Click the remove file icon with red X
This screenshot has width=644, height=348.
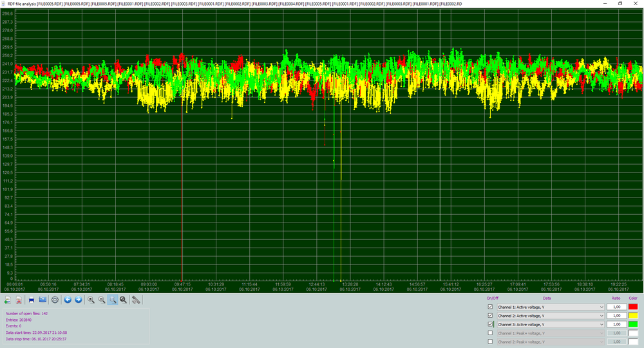[x=19, y=300]
